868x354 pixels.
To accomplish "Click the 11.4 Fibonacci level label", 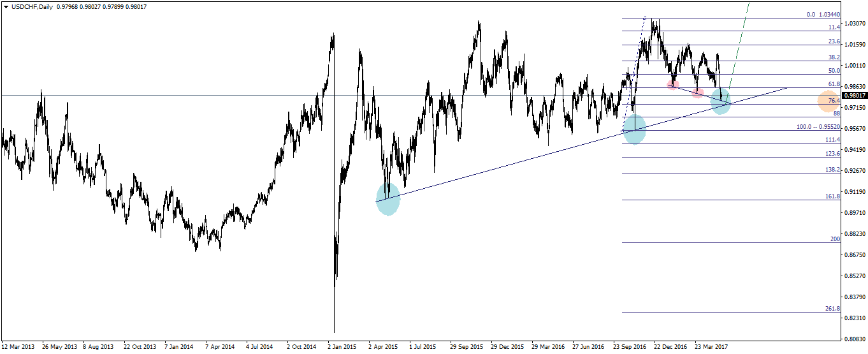I will tap(834, 27).
